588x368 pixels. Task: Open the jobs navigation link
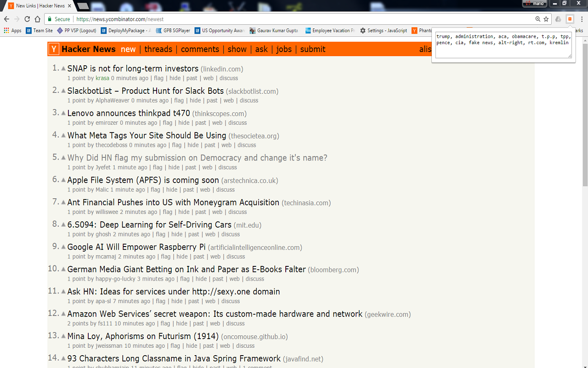click(x=284, y=49)
